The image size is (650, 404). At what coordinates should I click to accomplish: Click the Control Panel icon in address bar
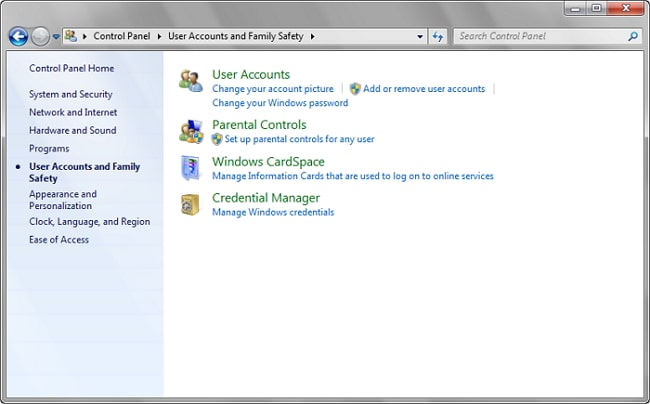tap(71, 36)
